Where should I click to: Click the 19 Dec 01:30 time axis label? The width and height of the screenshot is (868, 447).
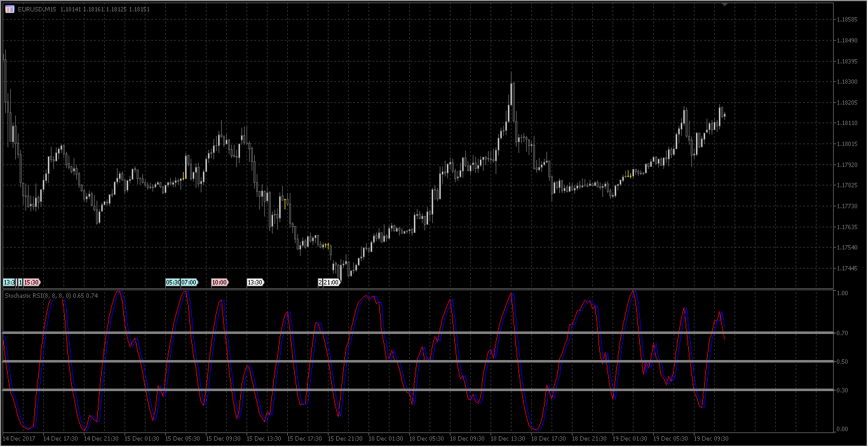point(630,439)
